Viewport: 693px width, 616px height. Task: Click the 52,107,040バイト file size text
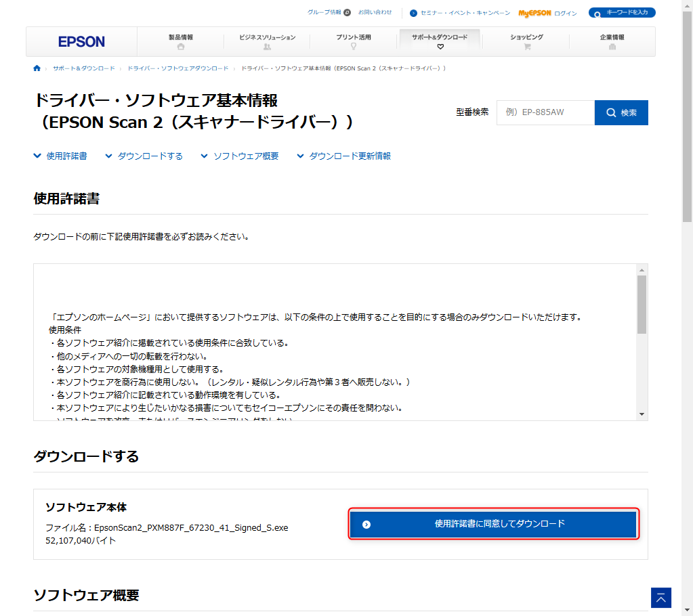pos(81,540)
